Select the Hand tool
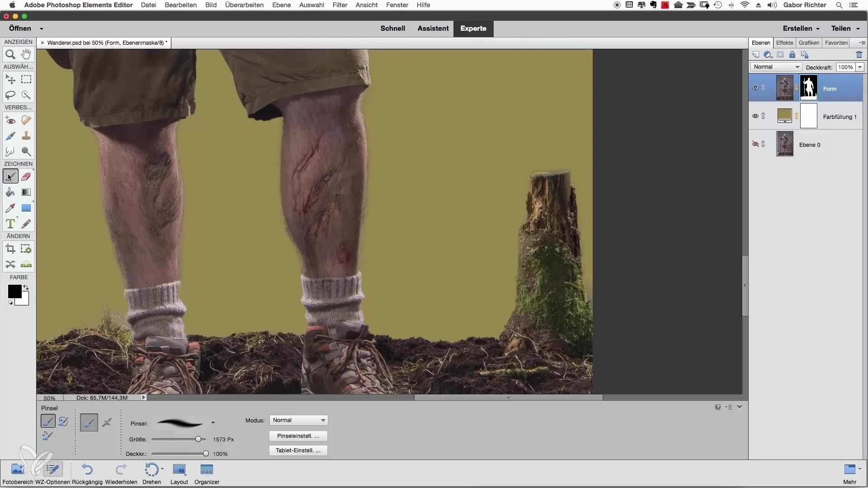Screen dimensions: 868x488 click(26, 55)
